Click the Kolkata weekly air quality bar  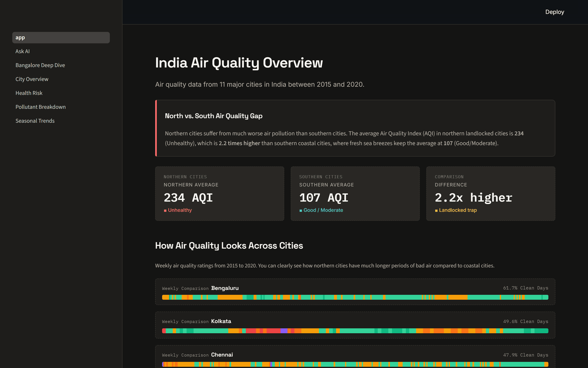(x=355, y=331)
